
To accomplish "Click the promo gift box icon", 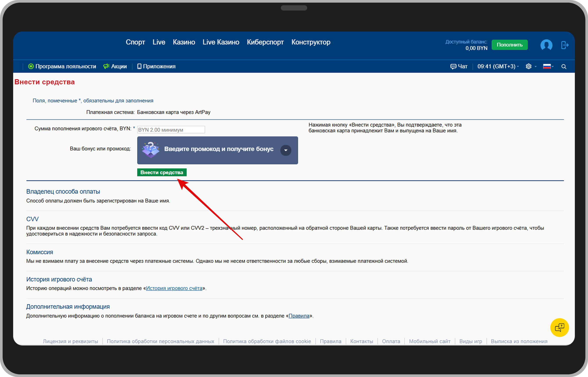I will tap(151, 150).
